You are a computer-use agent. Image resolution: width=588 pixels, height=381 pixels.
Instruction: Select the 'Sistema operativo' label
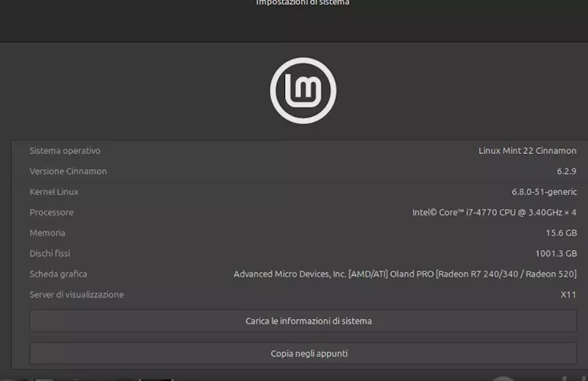65,150
